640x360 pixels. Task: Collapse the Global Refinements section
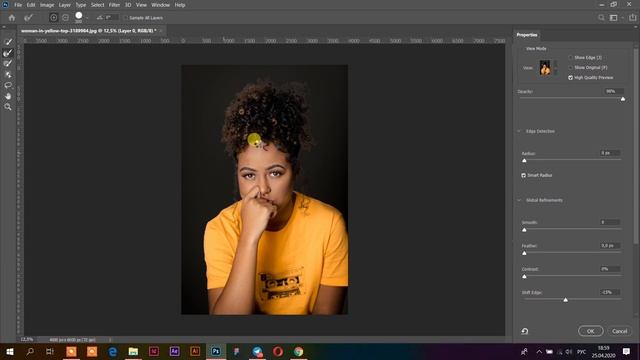pyautogui.click(x=519, y=200)
